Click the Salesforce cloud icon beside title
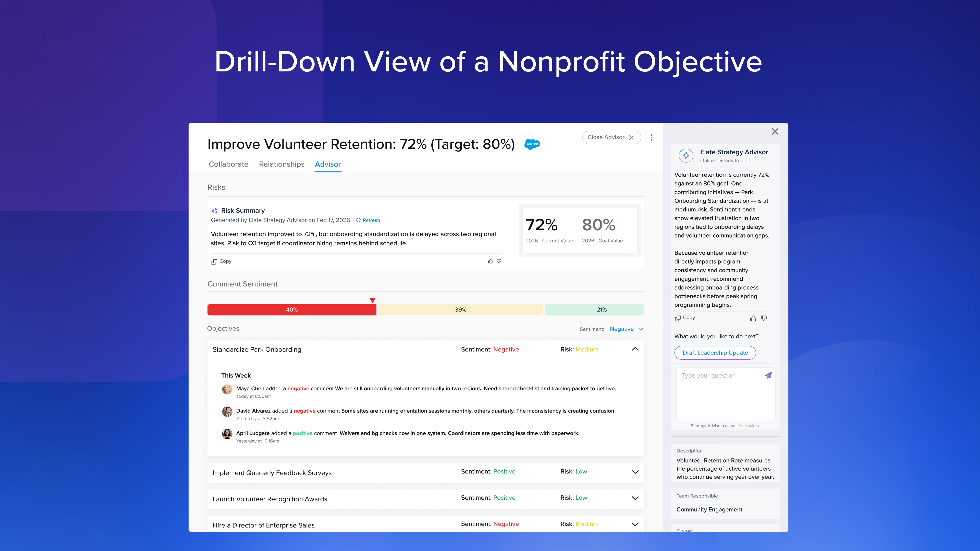Viewport: 980px width, 551px height. coord(532,144)
